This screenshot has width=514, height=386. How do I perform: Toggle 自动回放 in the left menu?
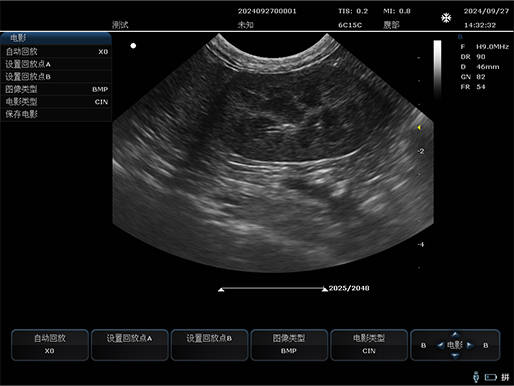click(x=56, y=52)
